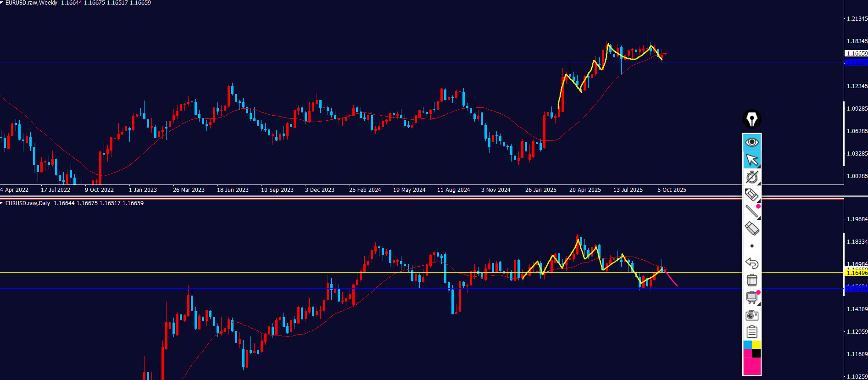Click the undo arrow icon
868x380 pixels.
751,263
